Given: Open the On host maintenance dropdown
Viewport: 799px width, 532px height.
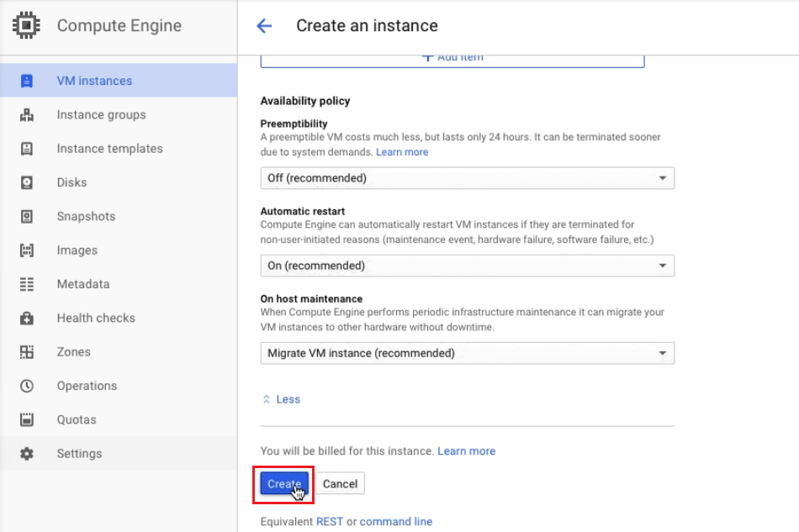Looking at the screenshot, I should click(468, 353).
